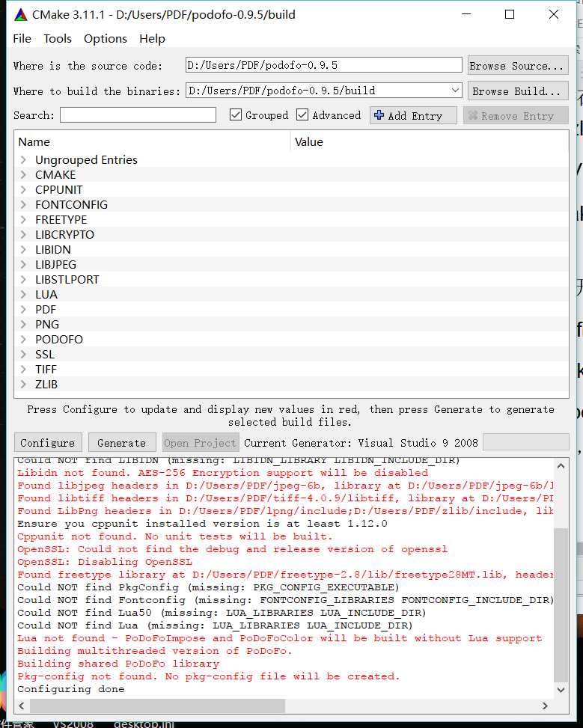Viewport: 583px width, 728px height.
Task: Open the Tools menu
Action: coord(58,39)
